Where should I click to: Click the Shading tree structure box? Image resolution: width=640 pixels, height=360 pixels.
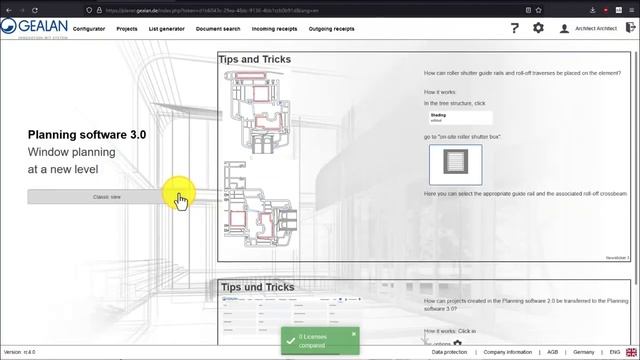(461, 118)
